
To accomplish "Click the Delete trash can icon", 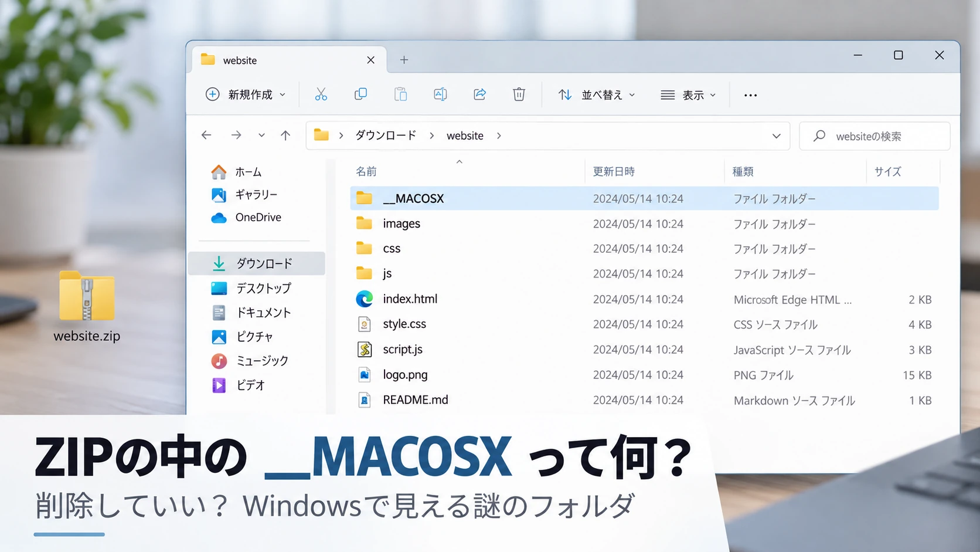I will 519,94.
